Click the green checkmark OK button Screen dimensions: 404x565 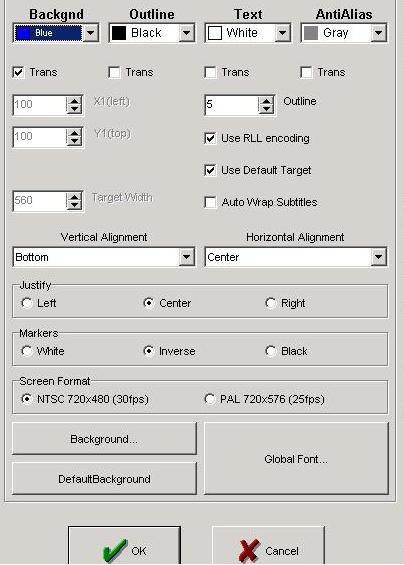coord(124,545)
